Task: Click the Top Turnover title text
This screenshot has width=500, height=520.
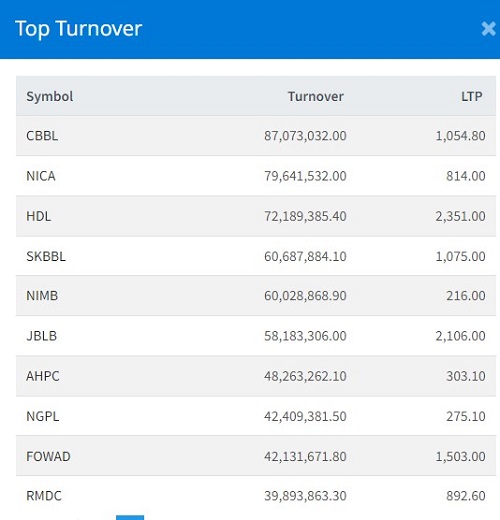Action: tap(79, 29)
